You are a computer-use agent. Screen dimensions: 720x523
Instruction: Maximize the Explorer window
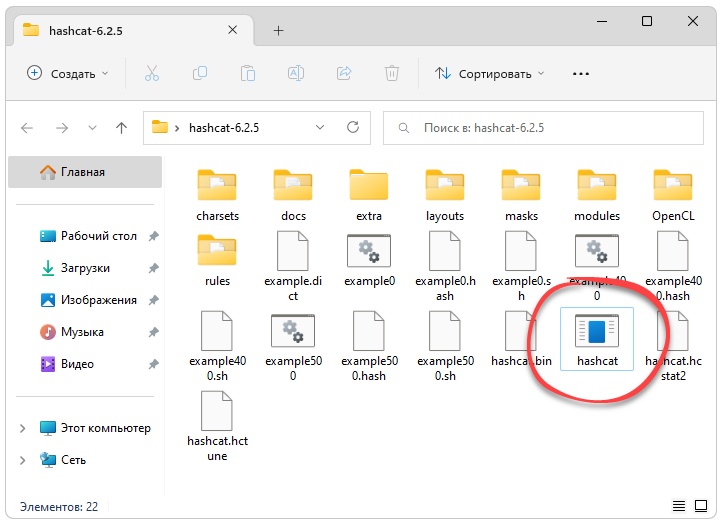click(647, 21)
